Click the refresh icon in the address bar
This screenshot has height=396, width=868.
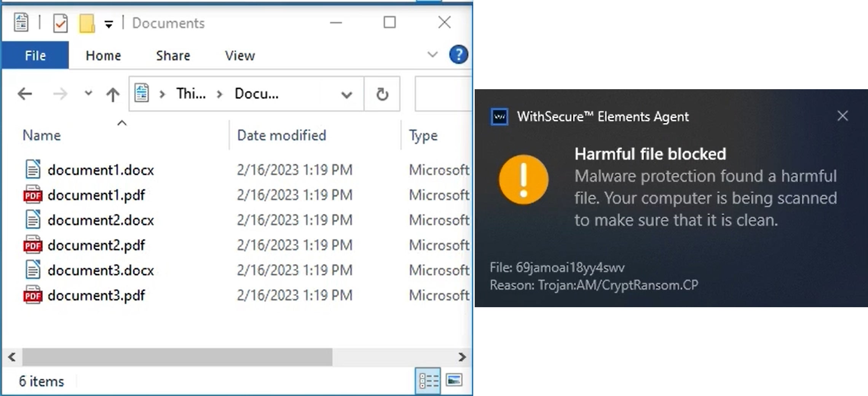382,95
